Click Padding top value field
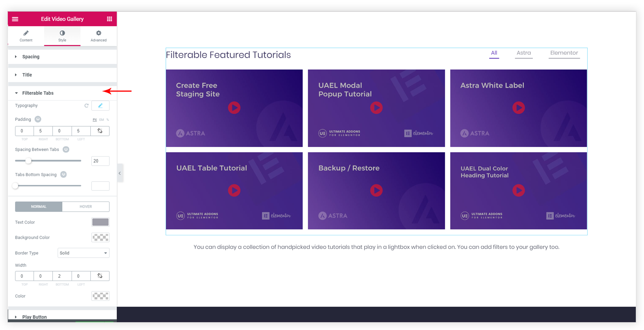The width and height of the screenshot is (644, 330). [x=25, y=131]
